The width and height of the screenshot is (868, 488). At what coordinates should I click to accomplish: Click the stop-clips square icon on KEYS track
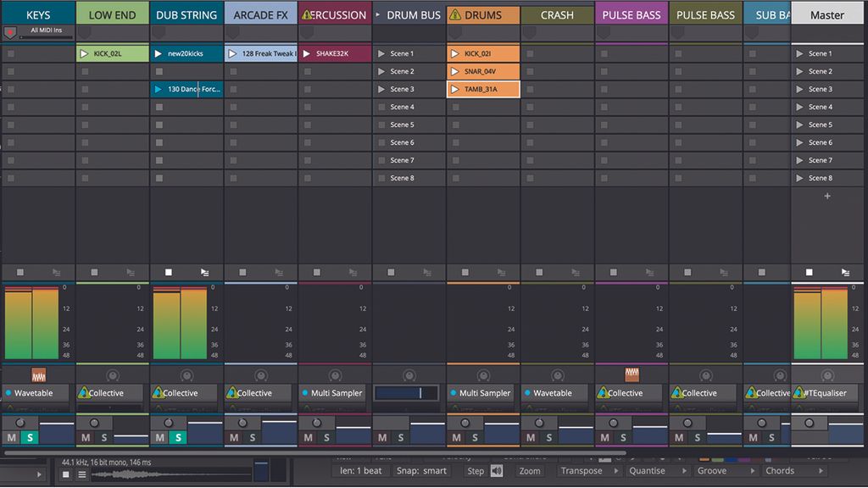click(x=19, y=272)
